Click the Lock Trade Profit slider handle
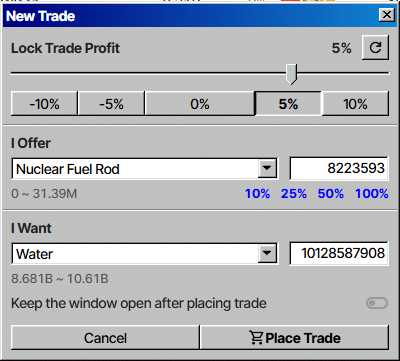Image resolution: width=400 pixels, height=361 pixels. (x=292, y=74)
